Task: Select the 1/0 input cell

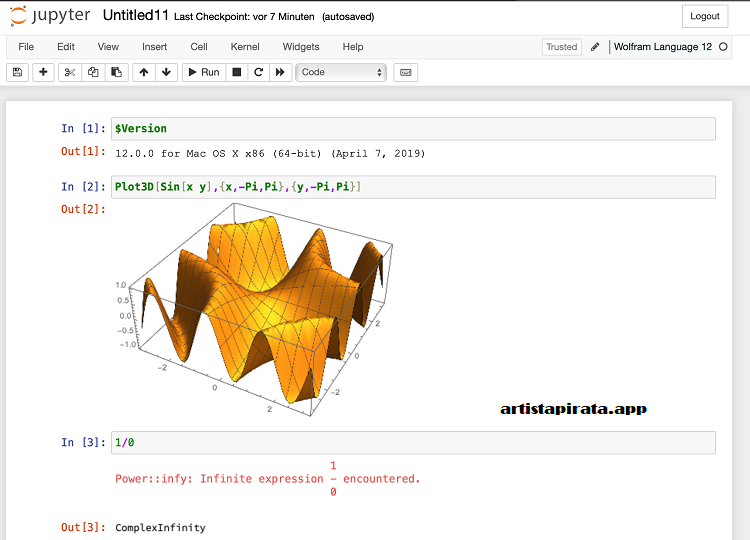Action: (413, 442)
